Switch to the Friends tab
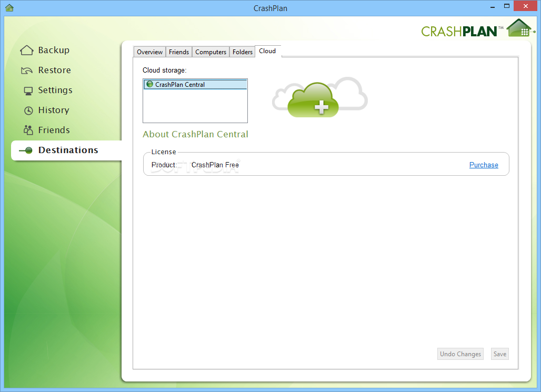This screenshot has height=392, width=541. point(179,52)
